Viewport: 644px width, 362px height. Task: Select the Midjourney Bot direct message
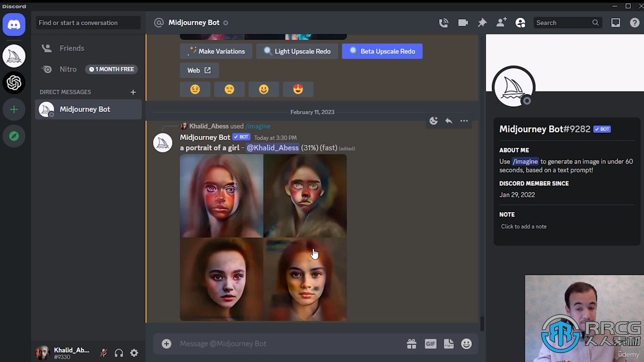[x=89, y=109]
